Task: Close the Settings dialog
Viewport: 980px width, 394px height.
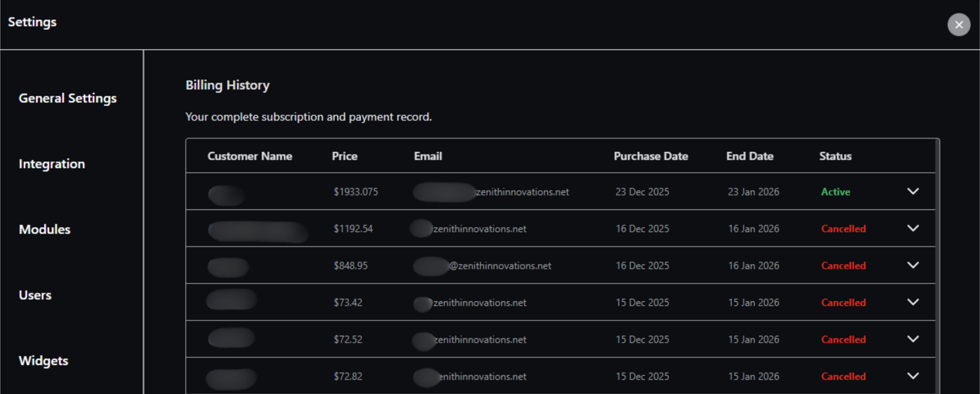Action: coord(959,25)
